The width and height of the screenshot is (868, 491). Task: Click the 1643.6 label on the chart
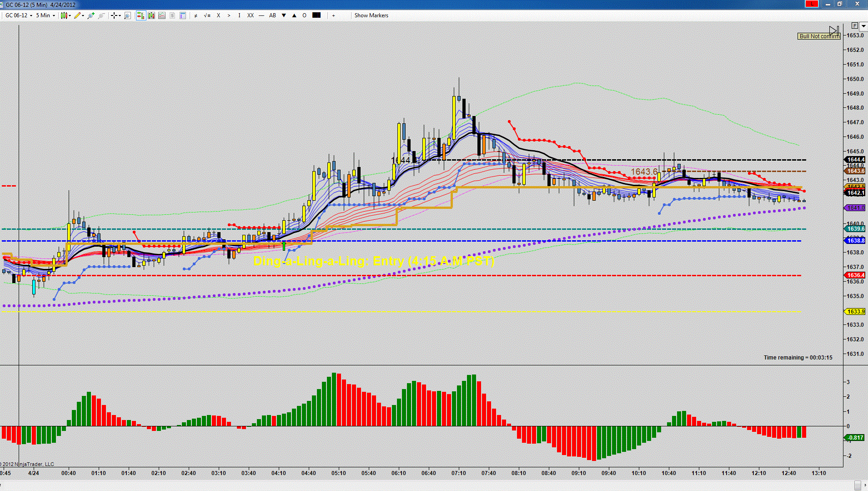coord(644,172)
